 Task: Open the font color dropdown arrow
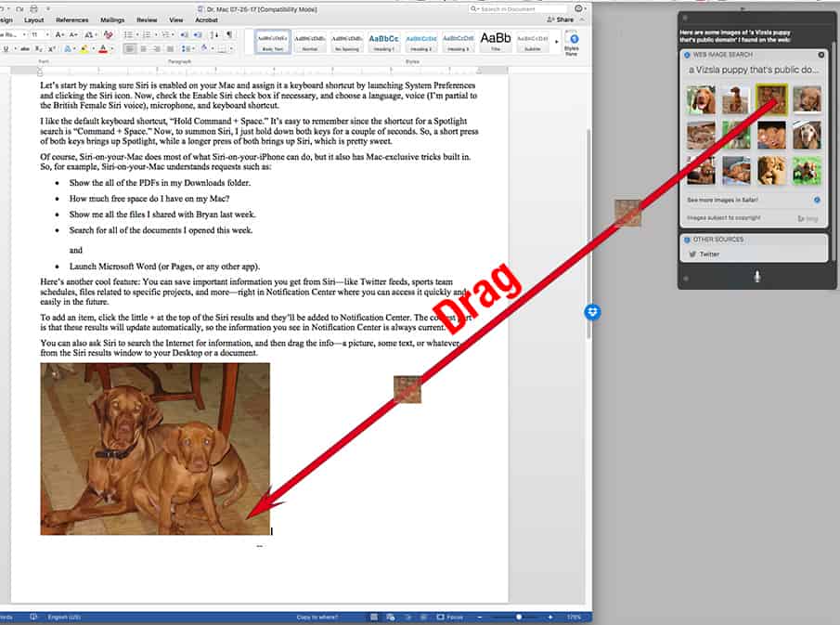tap(111, 49)
